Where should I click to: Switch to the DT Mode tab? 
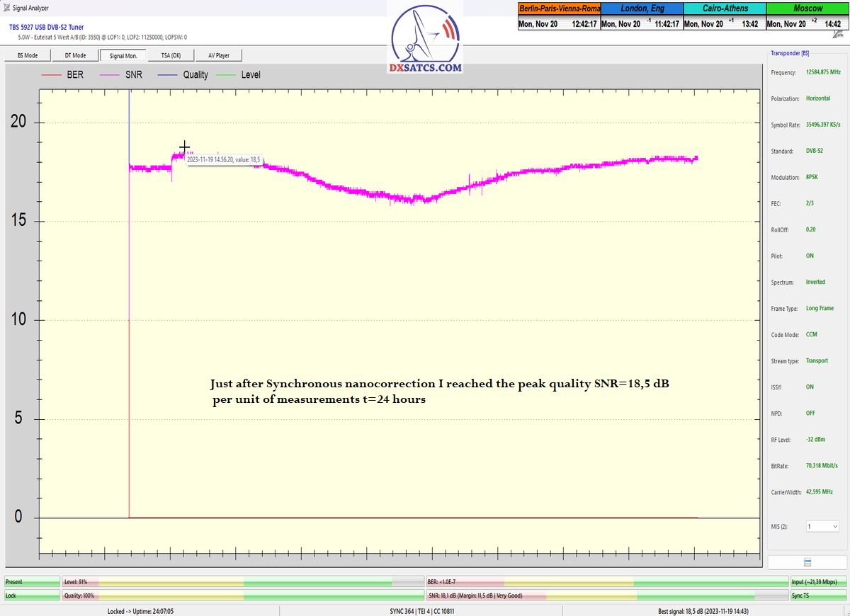pyautogui.click(x=75, y=55)
